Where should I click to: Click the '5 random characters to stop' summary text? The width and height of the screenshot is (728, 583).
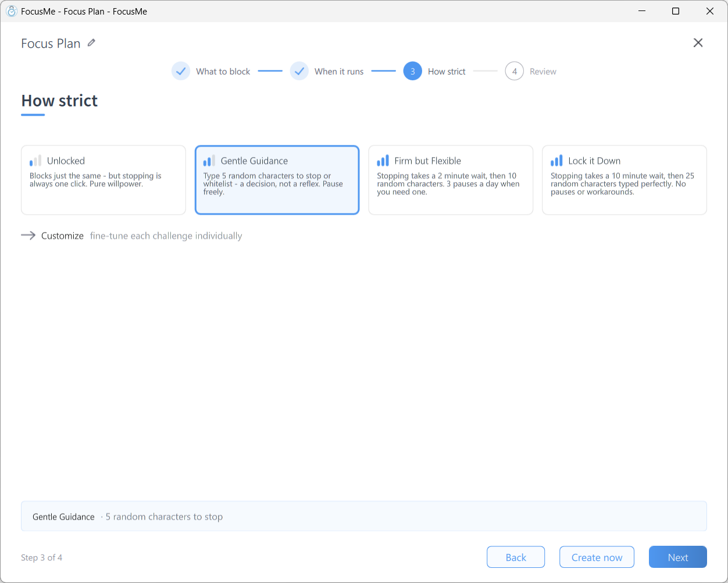click(x=164, y=517)
